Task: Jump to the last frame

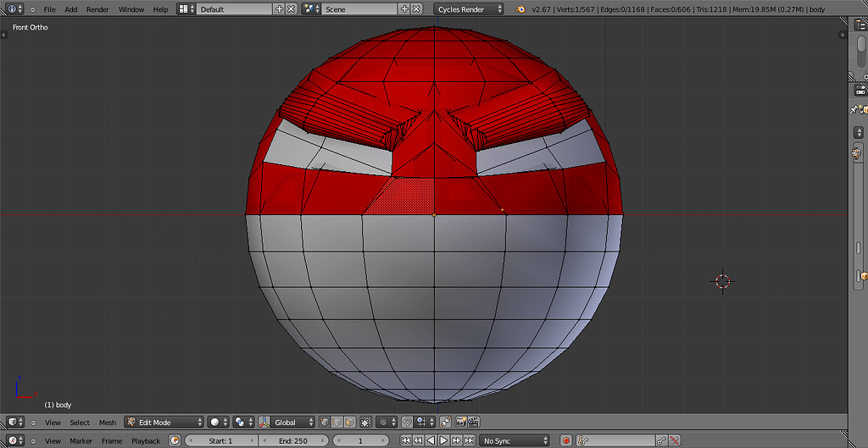Action: pyautogui.click(x=470, y=440)
